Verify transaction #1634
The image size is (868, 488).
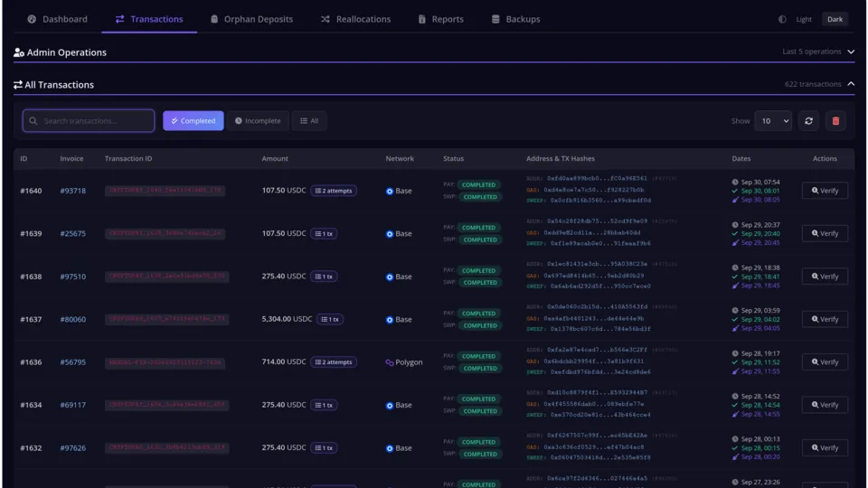tap(825, 405)
